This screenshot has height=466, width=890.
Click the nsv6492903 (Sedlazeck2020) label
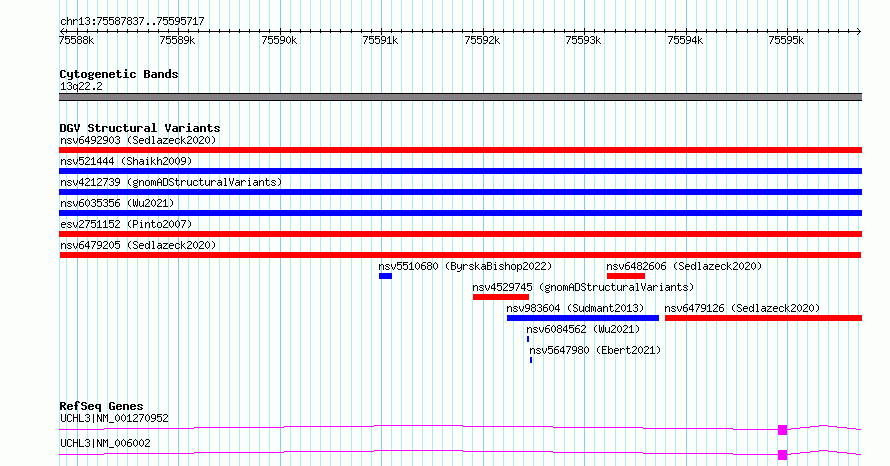tap(138, 140)
